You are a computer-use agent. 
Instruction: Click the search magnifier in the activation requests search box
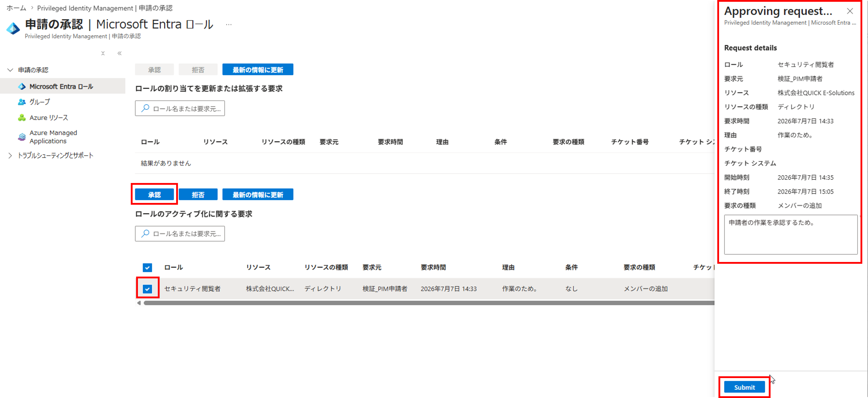(x=145, y=233)
